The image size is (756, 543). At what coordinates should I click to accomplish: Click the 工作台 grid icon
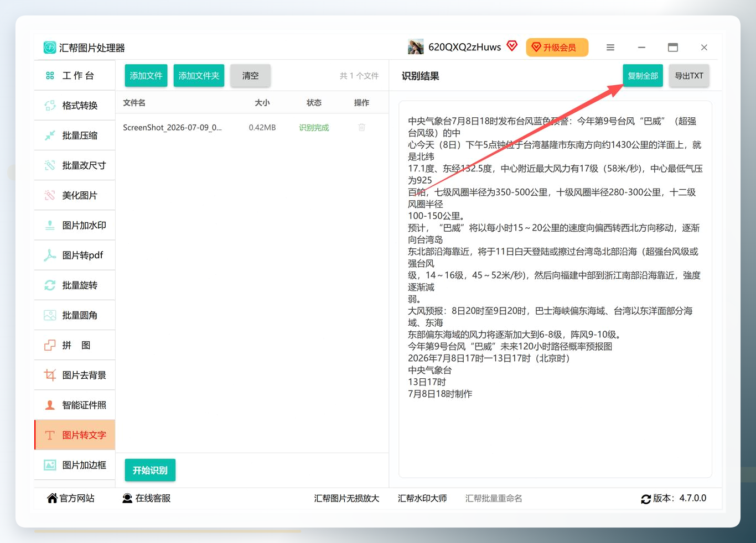50,76
